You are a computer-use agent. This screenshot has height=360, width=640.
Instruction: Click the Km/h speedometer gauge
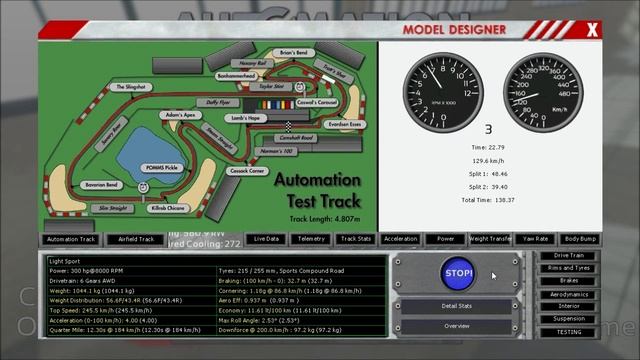coord(543,93)
